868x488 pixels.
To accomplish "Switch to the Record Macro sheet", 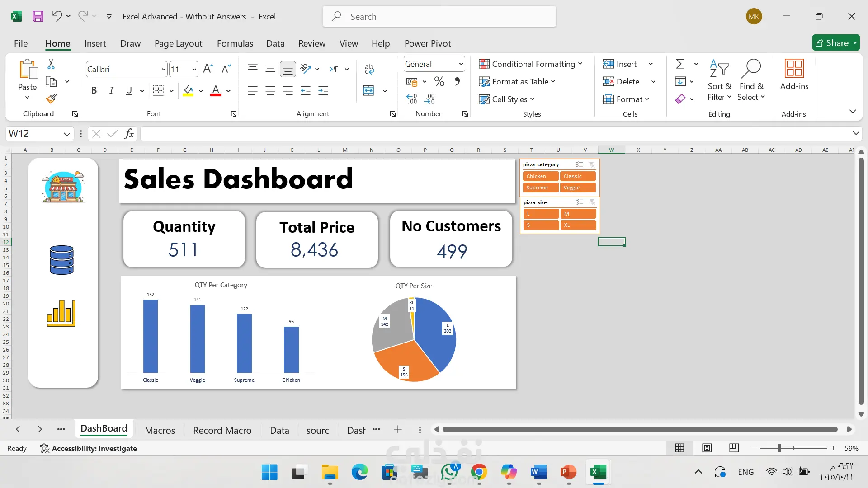I will 222,430.
